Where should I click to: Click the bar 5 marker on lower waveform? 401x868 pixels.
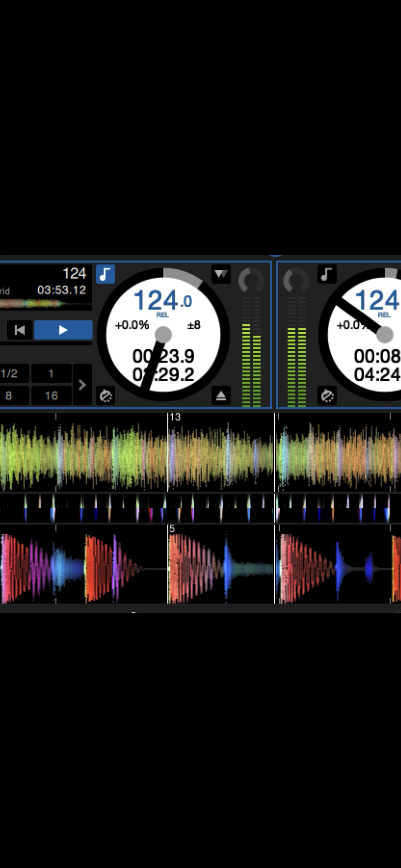click(172, 529)
